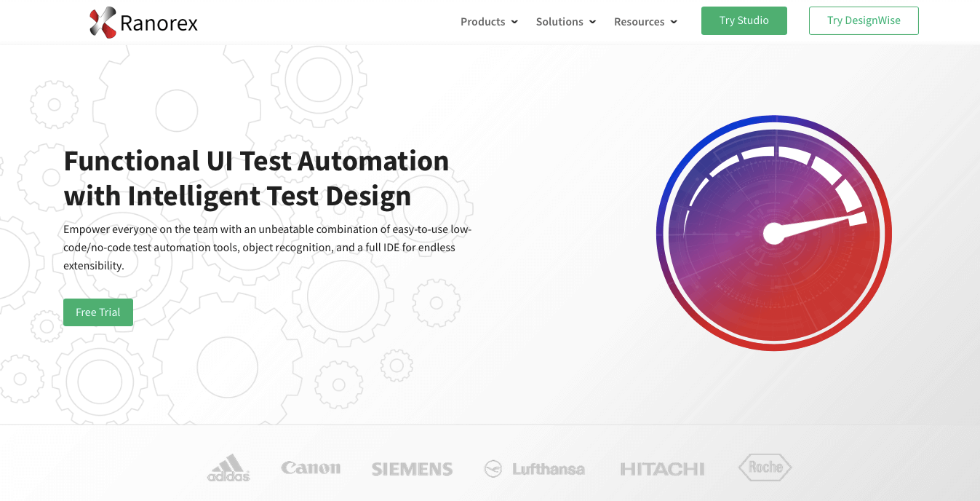Click the Roche logo
Image resolution: width=980 pixels, height=501 pixels.
pyautogui.click(x=765, y=468)
